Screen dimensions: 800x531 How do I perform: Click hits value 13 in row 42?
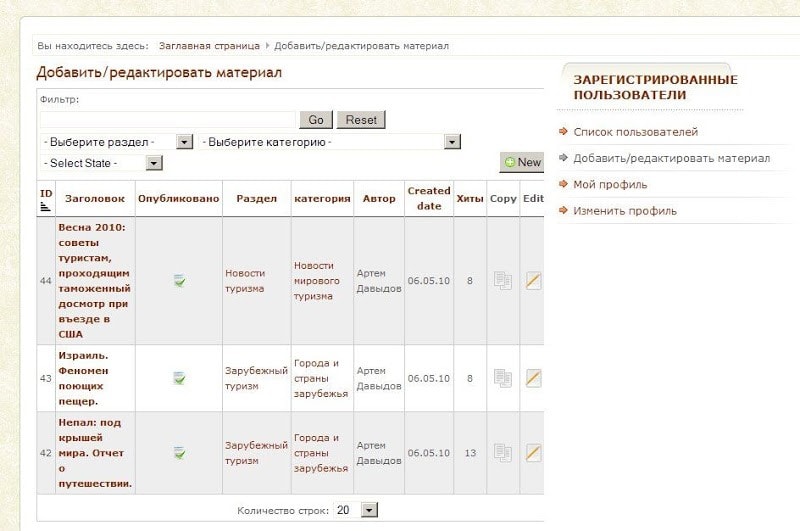pyautogui.click(x=470, y=452)
